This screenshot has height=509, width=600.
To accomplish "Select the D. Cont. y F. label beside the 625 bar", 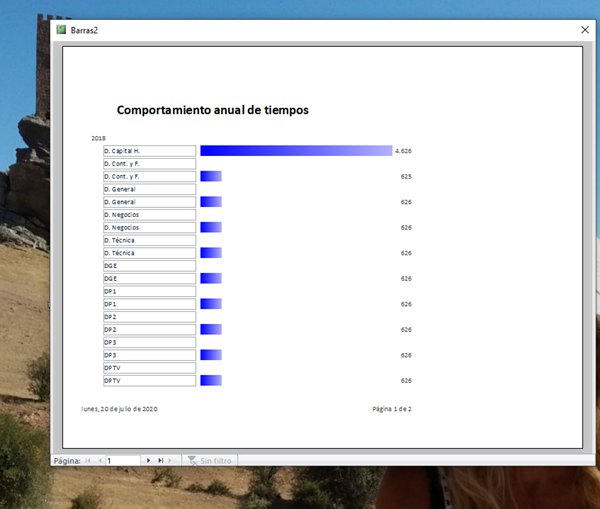I will tap(150, 176).
